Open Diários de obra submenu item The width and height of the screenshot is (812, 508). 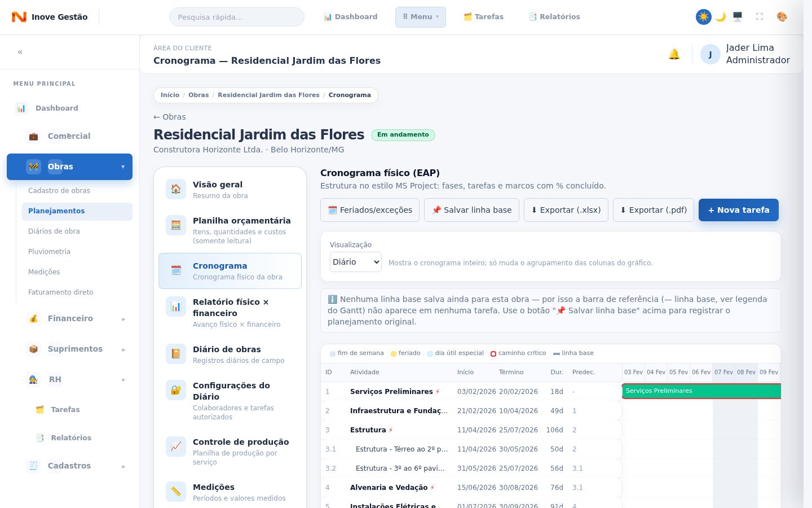point(77,231)
